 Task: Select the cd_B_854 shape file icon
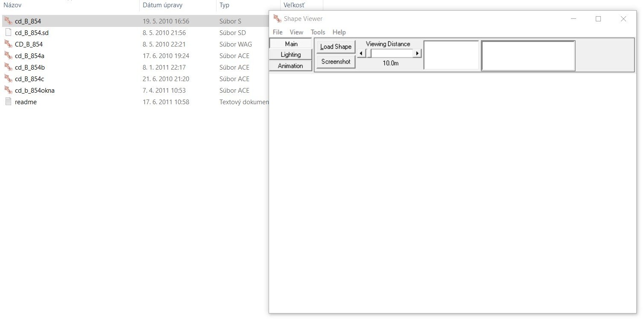coord(8,21)
